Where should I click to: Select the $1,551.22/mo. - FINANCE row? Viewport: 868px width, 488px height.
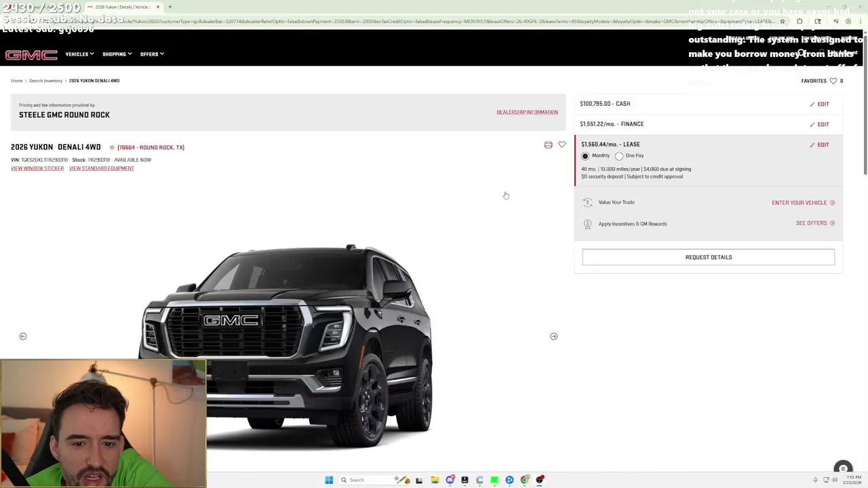[x=708, y=124]
